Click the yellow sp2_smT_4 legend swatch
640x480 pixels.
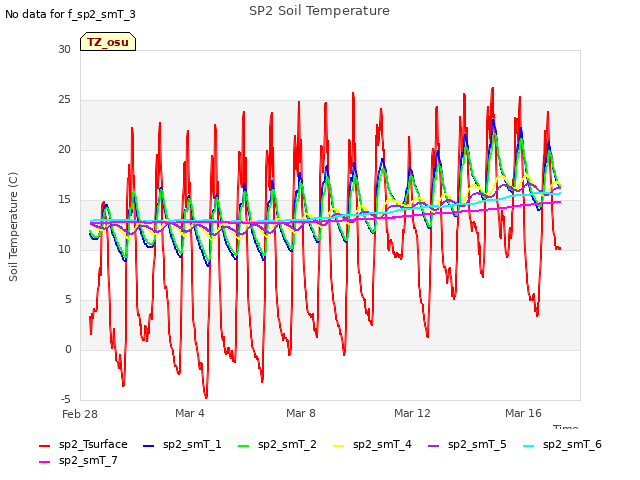[x=339, y=446]
